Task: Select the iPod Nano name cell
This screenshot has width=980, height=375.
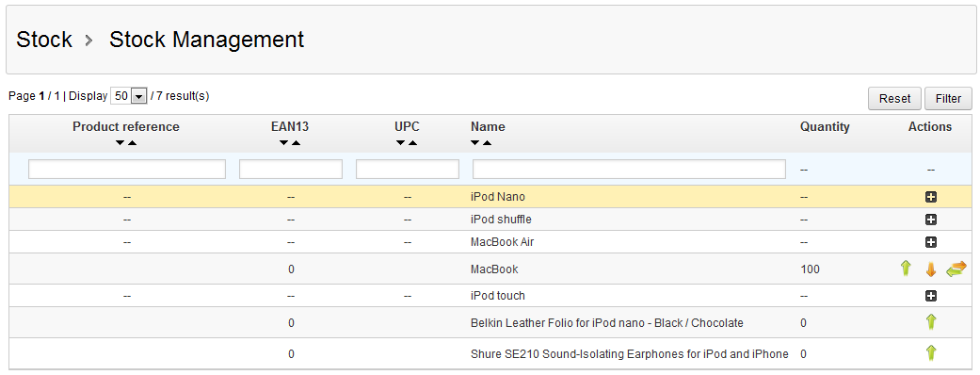Action: coord(497,197)
